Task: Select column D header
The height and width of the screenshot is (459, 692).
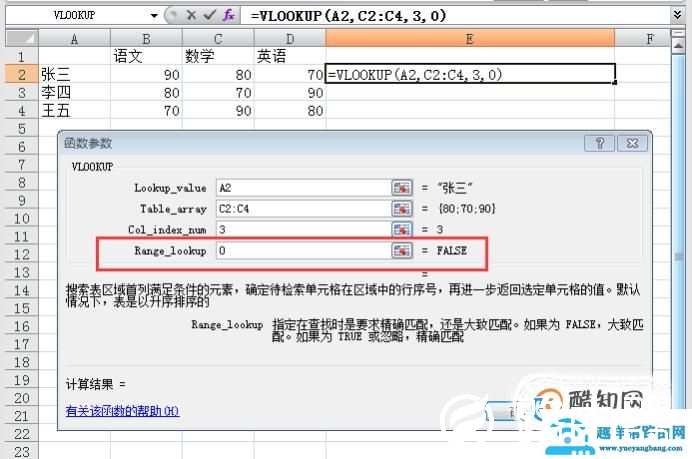Action: click(290, 39)
